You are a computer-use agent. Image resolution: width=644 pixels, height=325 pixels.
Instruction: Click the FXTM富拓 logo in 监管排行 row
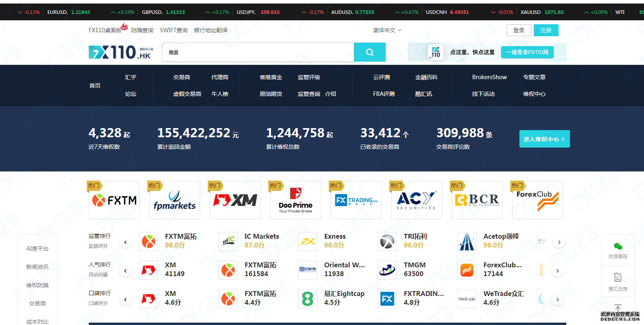(148, 241)
